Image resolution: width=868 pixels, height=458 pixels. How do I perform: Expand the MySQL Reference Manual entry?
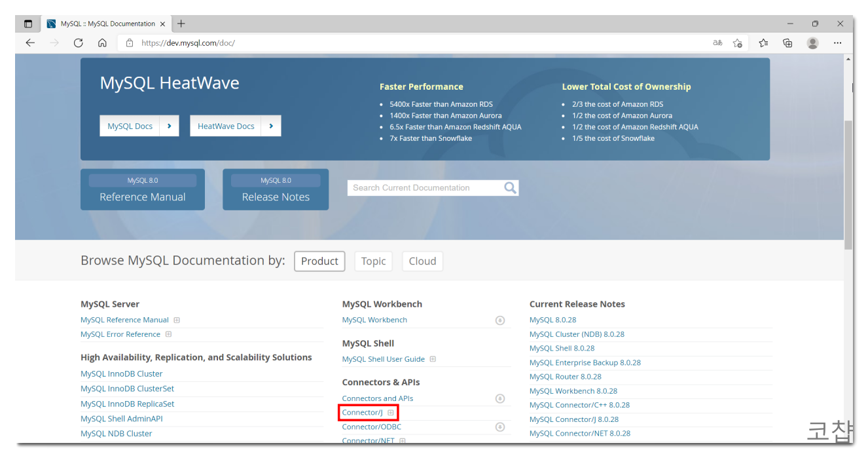pos(177,320)
